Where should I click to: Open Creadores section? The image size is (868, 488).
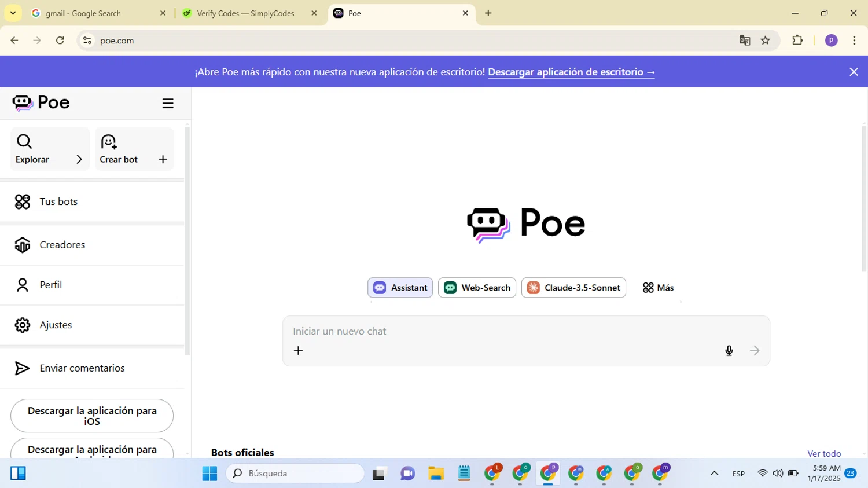[x=92, y=245]
